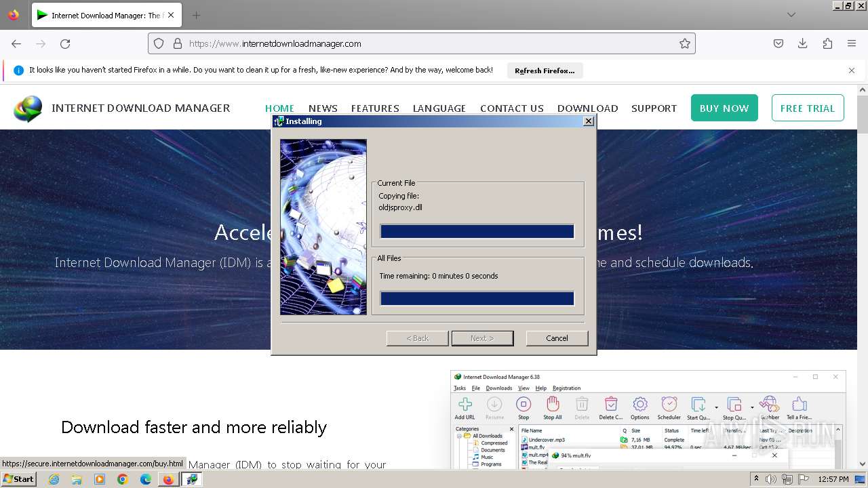Image resolution: width=868 pixels, height=488 pixels.
Task: Launch Google Chrome from taskbar
Action: click(123, 479)
